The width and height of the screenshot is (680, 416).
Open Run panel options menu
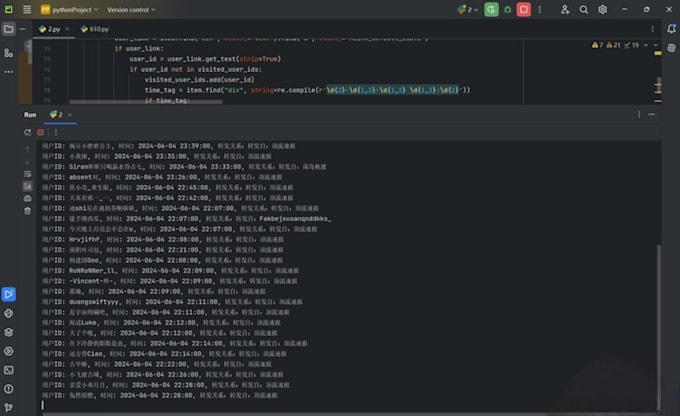(x=639, y=115)
